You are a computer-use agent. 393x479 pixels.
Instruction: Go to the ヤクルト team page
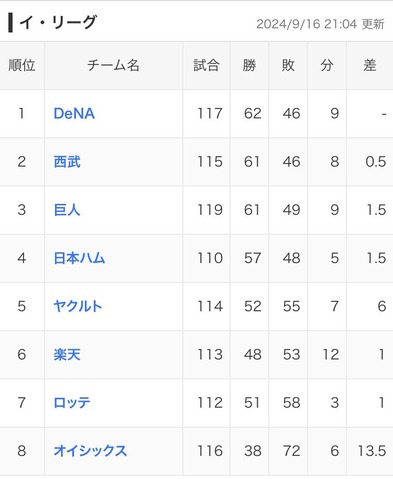(x=78, y=306)
